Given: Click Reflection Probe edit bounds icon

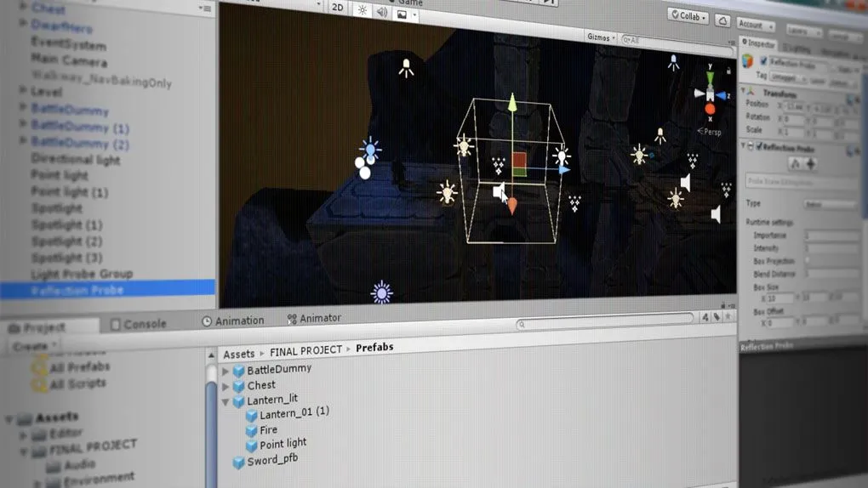Looking at the screenshot, I should click(796, 163).
